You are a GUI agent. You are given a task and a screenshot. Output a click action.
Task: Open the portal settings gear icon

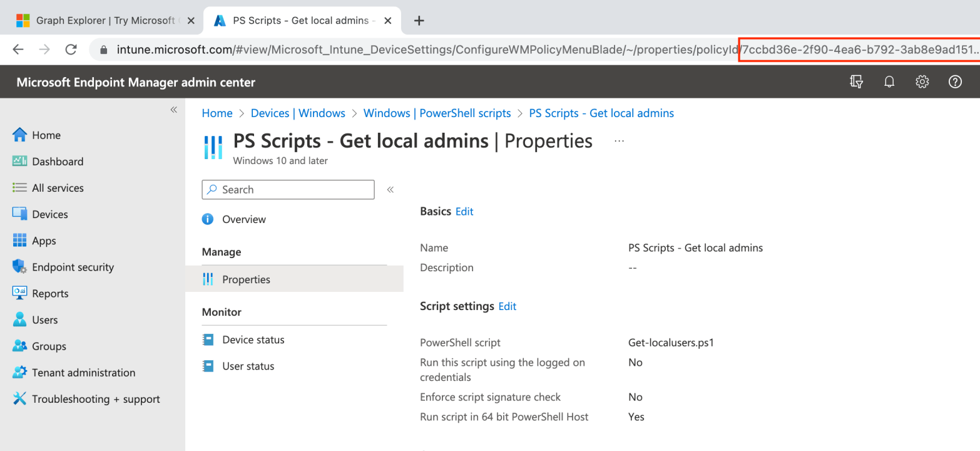[922, 82]
